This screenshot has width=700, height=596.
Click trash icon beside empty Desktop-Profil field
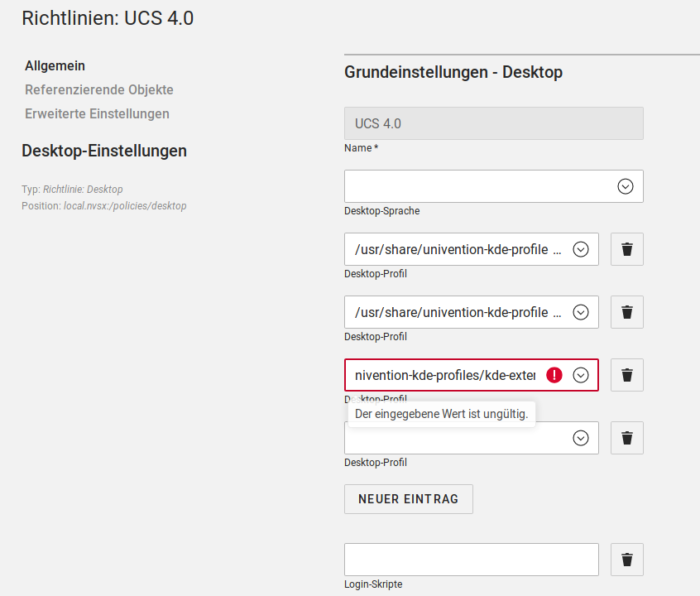coord(626,438)
